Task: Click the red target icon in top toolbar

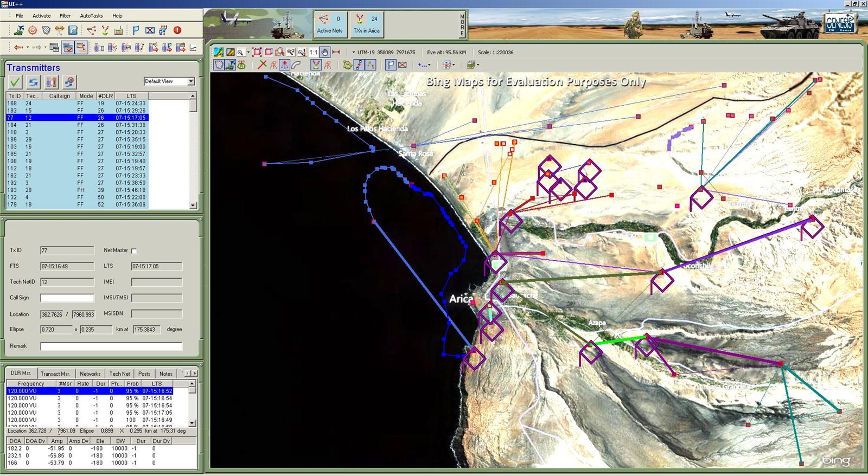Action: tap(33, 30)
